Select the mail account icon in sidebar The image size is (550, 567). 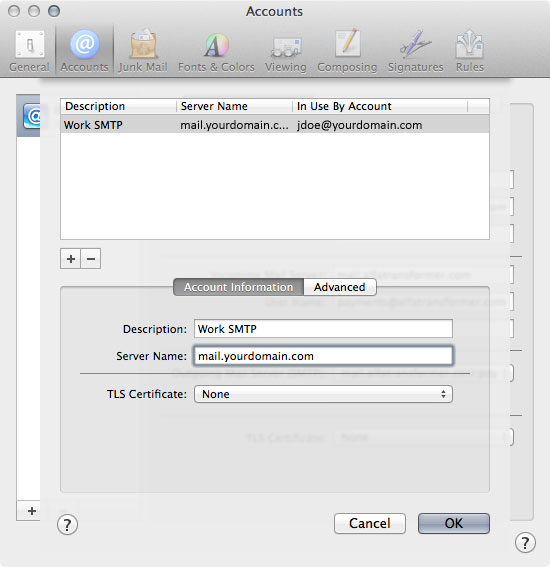33,116
